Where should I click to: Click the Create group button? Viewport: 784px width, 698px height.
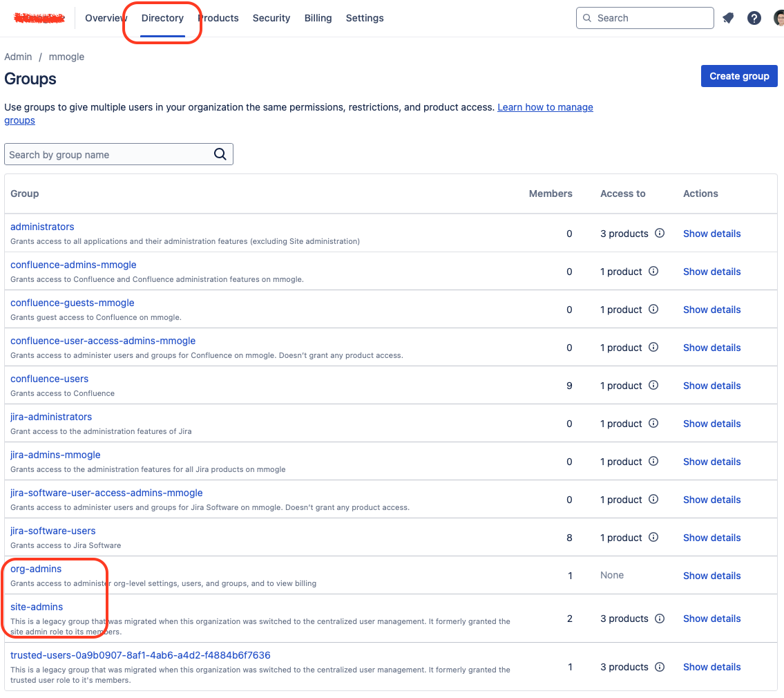click(x=738, y=76)
